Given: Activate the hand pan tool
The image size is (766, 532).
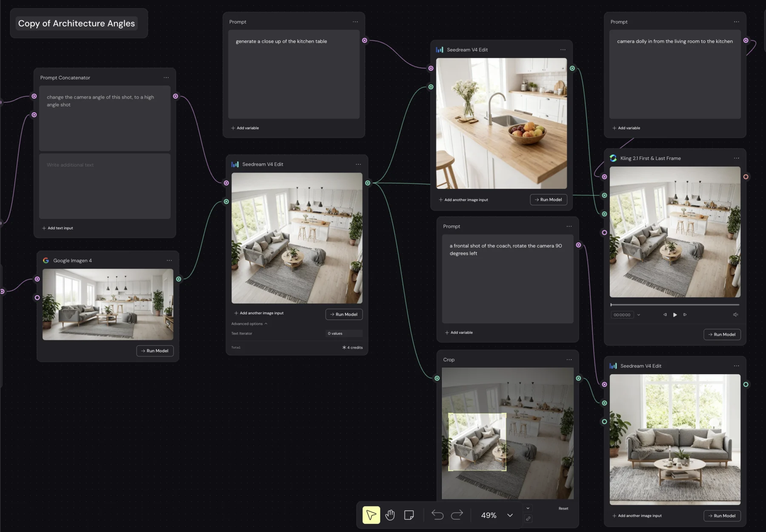Looking at the screenshot, I should click(390, 515).
